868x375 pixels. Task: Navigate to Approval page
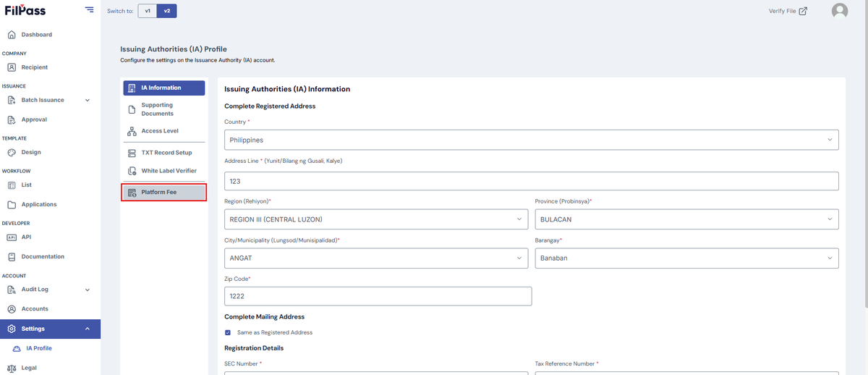[34, 119]
